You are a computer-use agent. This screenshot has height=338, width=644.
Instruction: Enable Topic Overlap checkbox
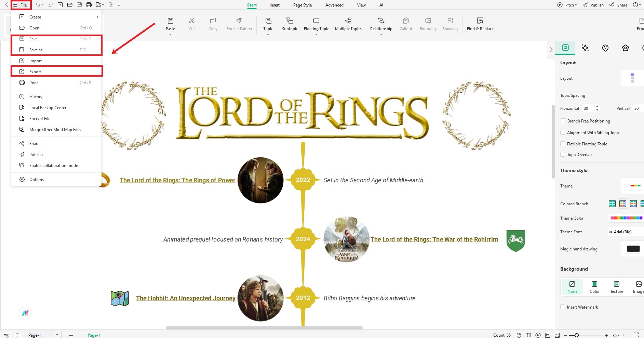[563, 154]
